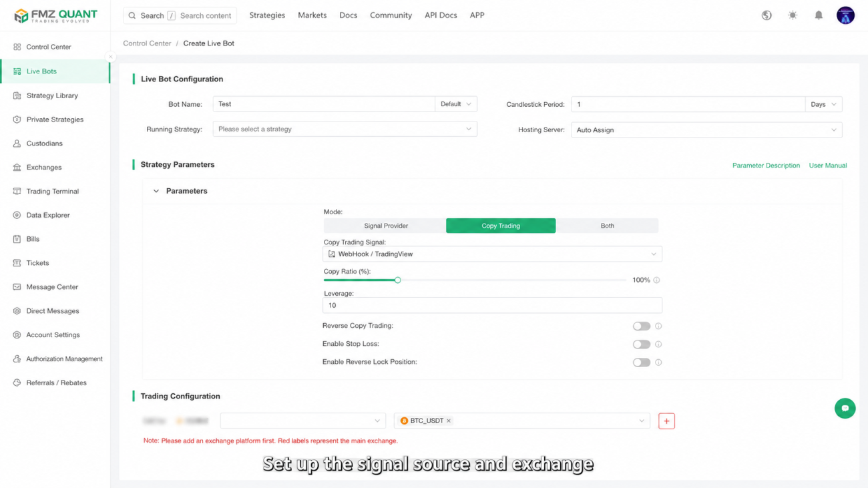Open the FMZ Quant logo home
Screen dimensions: 868x488
(x=55, y=15)
